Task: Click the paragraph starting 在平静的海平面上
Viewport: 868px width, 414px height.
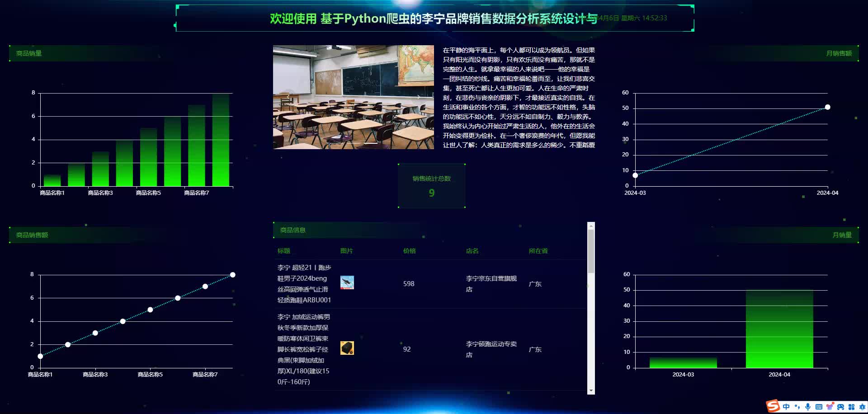Action: point(519,98)
